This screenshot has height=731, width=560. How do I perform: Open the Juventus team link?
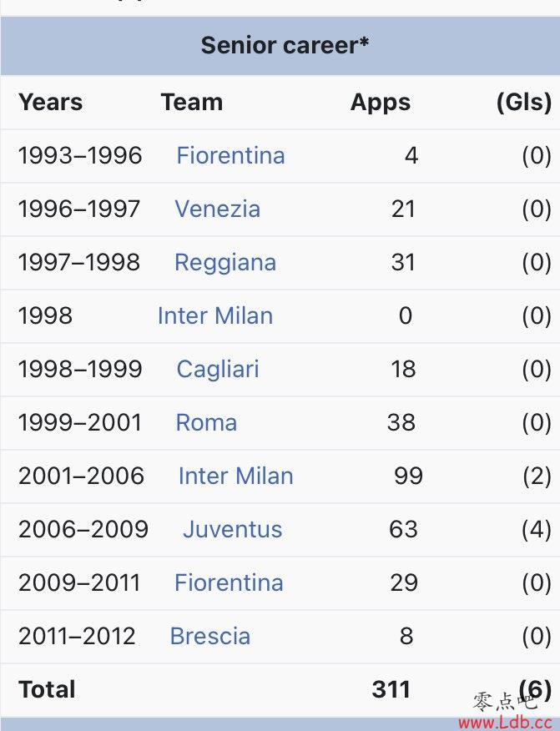233,530
